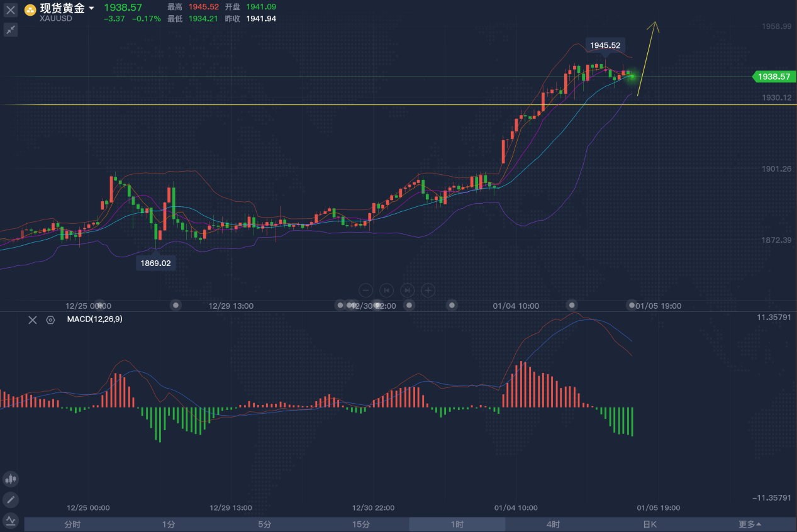
Task: Click the -0.17% change percentage
Action: (147, 19)
